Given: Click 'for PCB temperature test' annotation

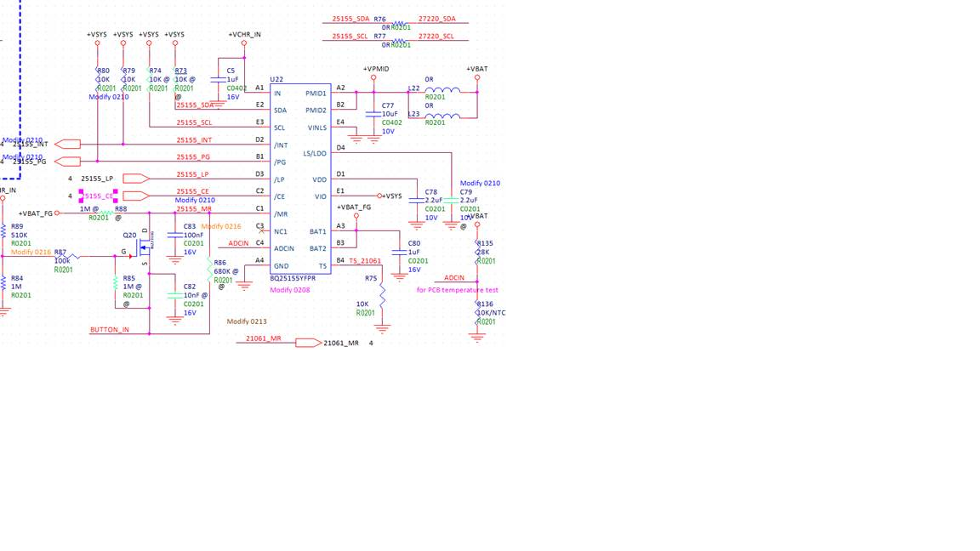Looking at the screenshot, I should (458, 290).
